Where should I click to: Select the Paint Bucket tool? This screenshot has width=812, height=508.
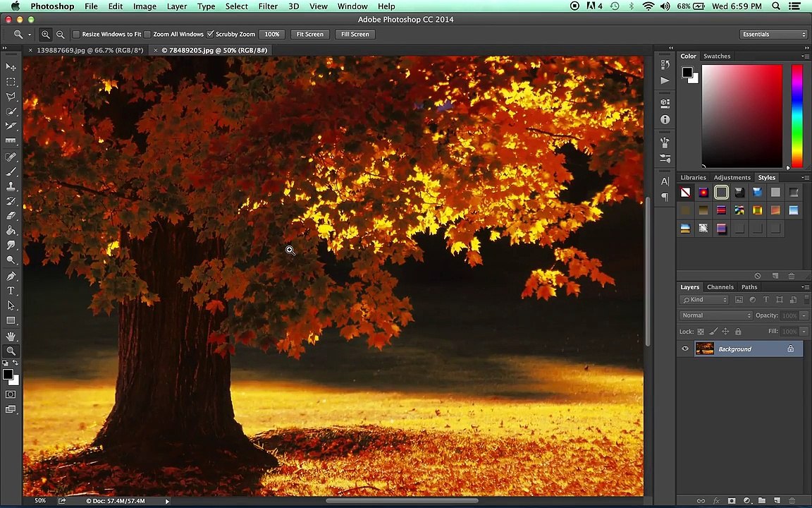click(x=11, y=231)
